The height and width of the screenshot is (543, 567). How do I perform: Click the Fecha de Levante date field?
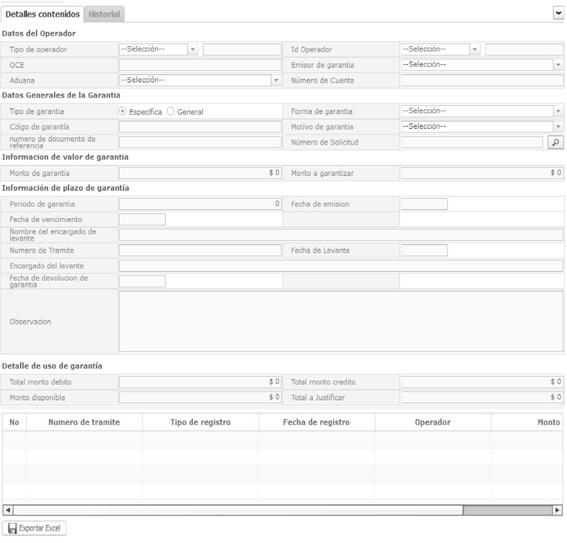[424, 250]
